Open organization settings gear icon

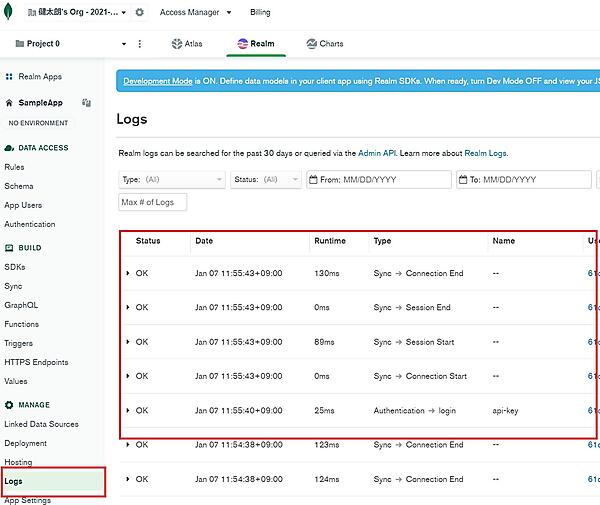tap(139, 13)
